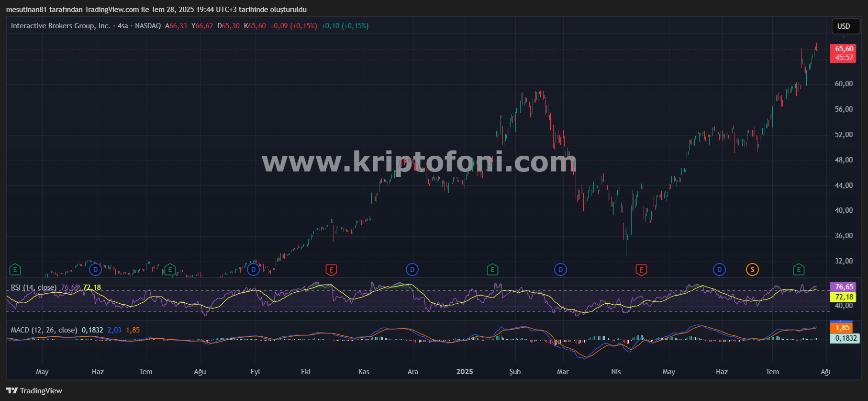868x401 pixels.
Task: Click the Y66,62 high price in the legend
Action: pos(202,26)
